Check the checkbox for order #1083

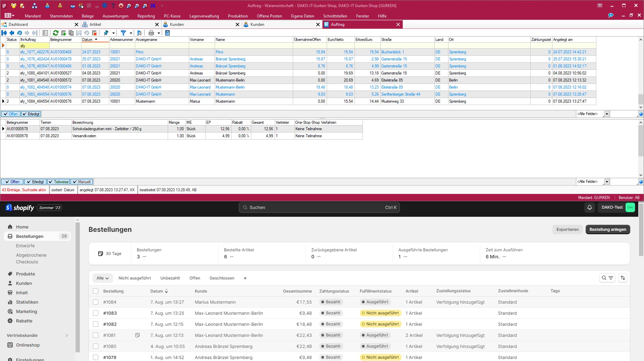coord(95,313)
